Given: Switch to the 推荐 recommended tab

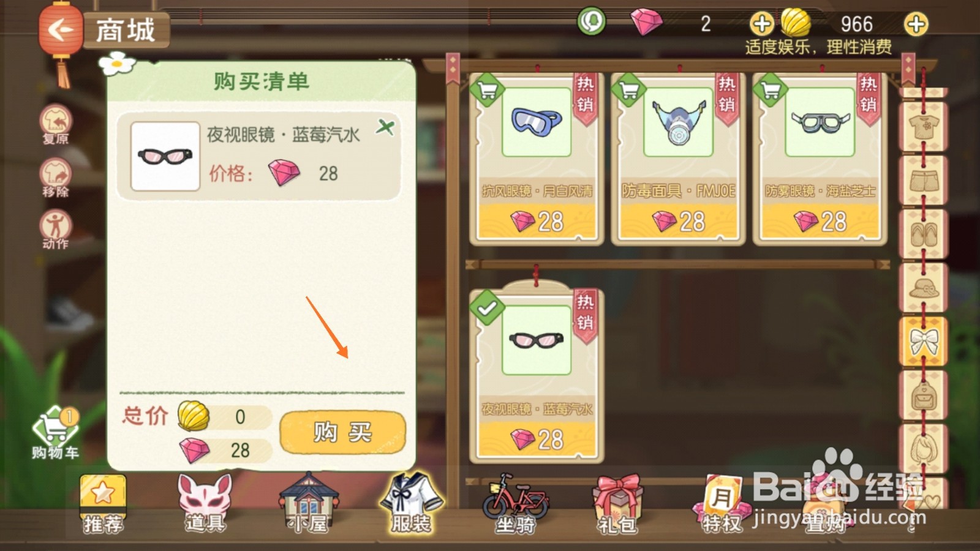Looking at the screenshot, I should (102, 503).
